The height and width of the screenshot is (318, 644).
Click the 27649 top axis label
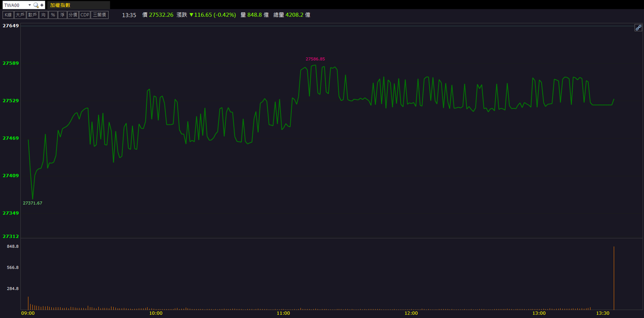(11, 26)
